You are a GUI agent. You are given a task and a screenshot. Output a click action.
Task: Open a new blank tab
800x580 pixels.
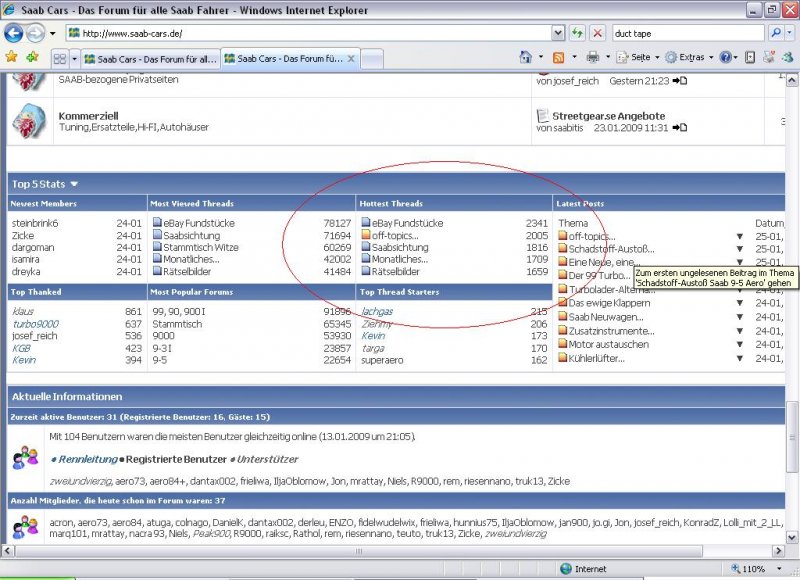(372, 59)
